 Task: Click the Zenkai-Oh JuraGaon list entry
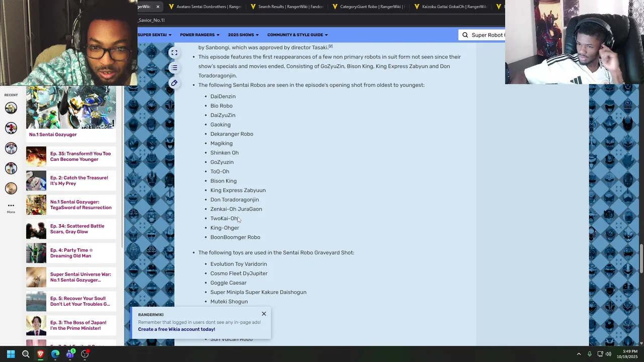(236, 209)
